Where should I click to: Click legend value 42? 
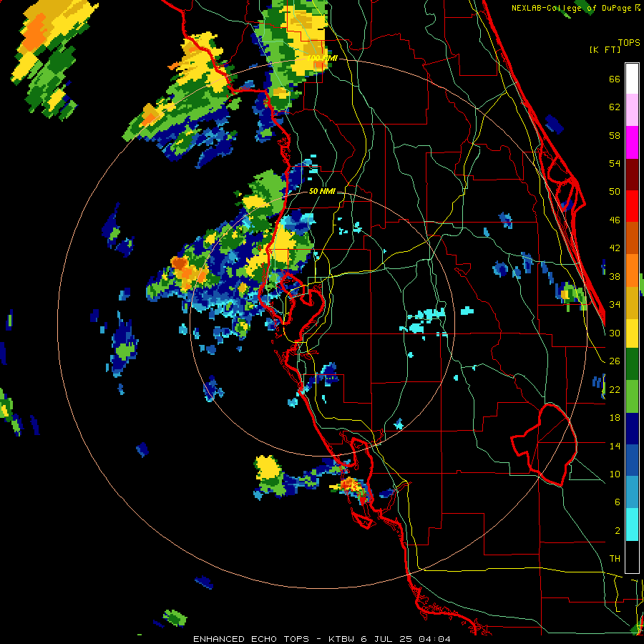tap(615, 248)
